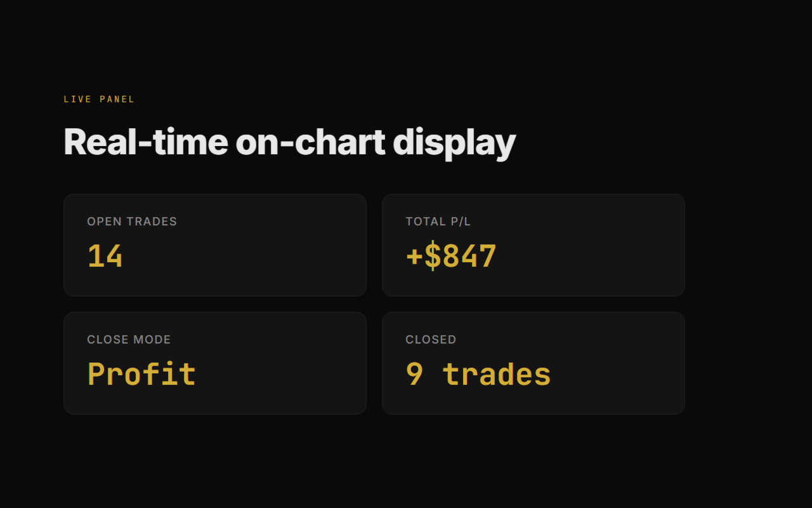The width and height of the screenshot is (812, 508).
Task: Click the +$847 profit value
Action: tap(451, 257)
